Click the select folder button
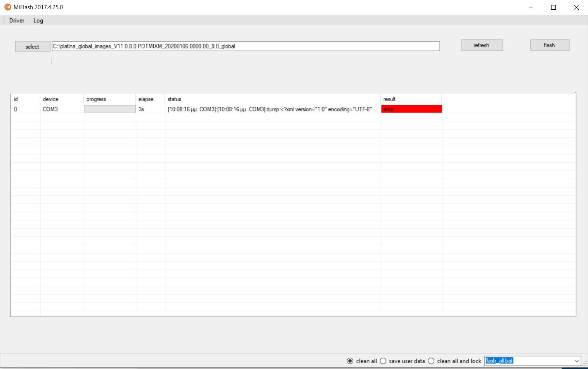 click(x=33, y=47)
